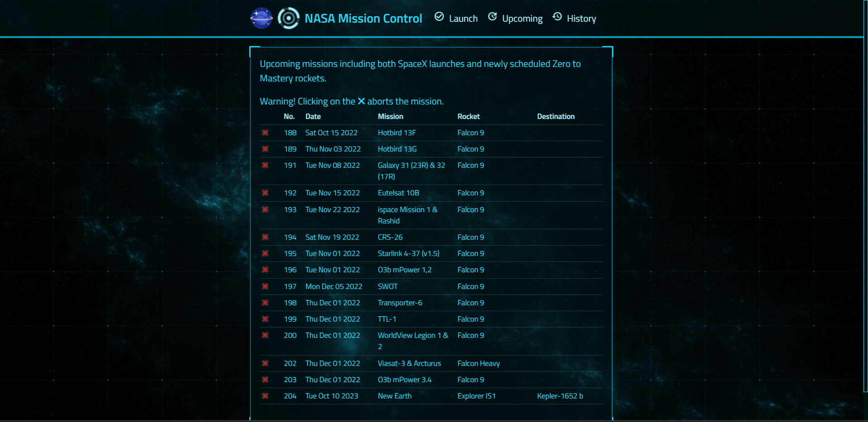Click the checkmark icon beside Launch

coord(439,17)
